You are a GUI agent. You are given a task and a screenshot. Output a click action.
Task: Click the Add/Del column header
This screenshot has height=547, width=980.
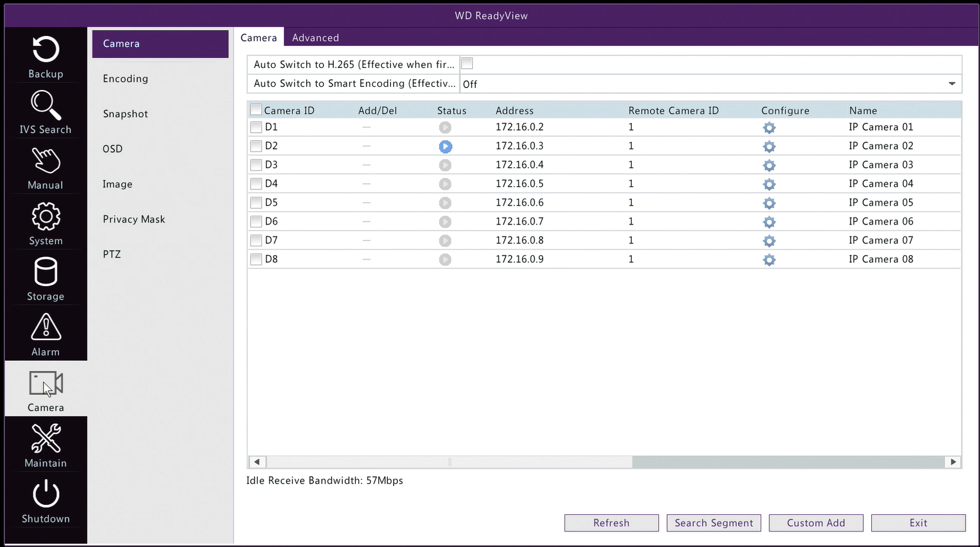378,111
